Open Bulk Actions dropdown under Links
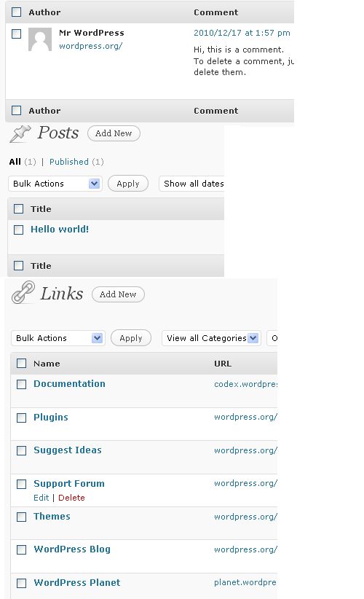 58,338
